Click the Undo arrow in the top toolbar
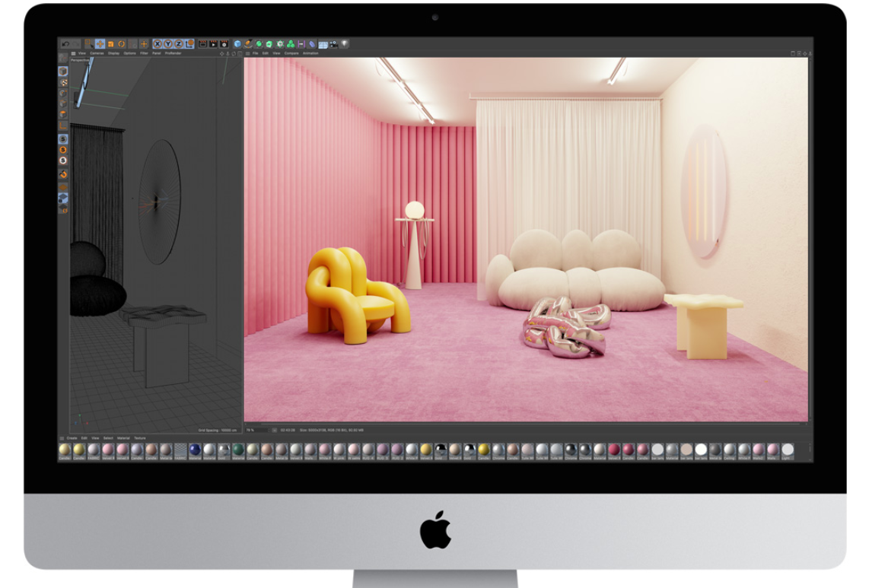The image size is (869, 588). pyautogui.click(x=65, y=44)
